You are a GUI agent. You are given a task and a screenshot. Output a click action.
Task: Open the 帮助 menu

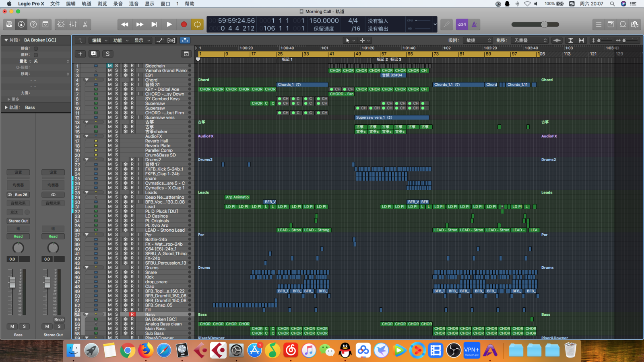point(189,4)
